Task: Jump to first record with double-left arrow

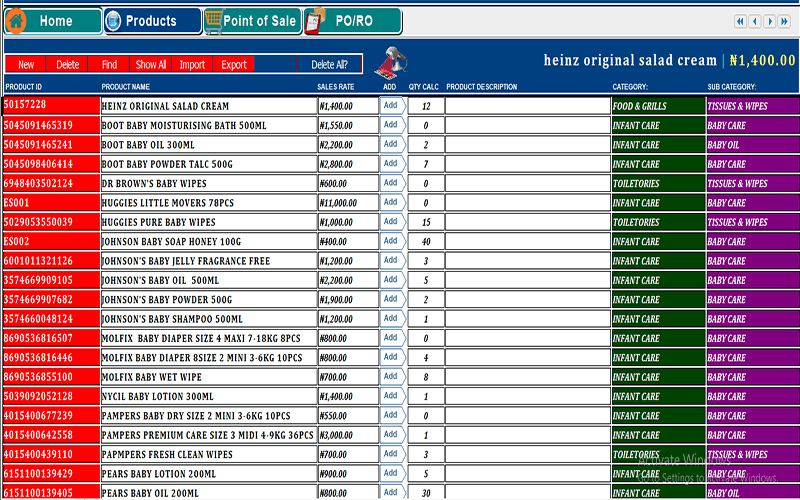Action: pyautogui.click(x=741, y=21)
